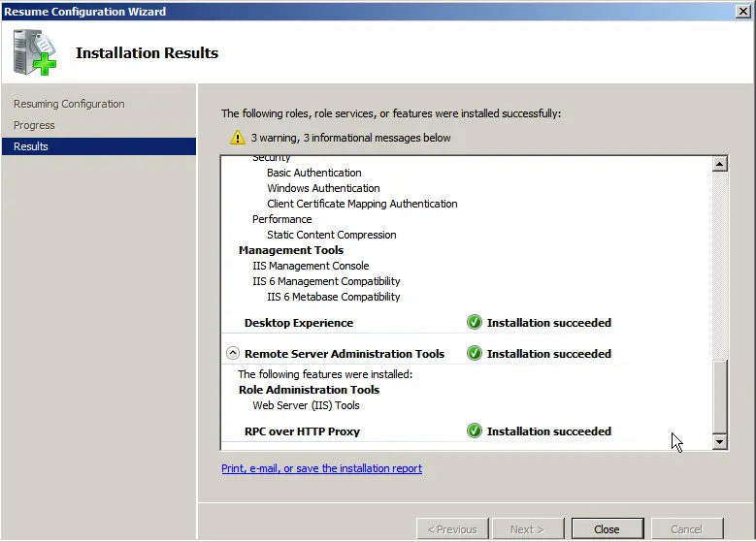Screen dimensions: 756x542
Task: Click the scrollbar up arrow
Action: click(719, 164)
